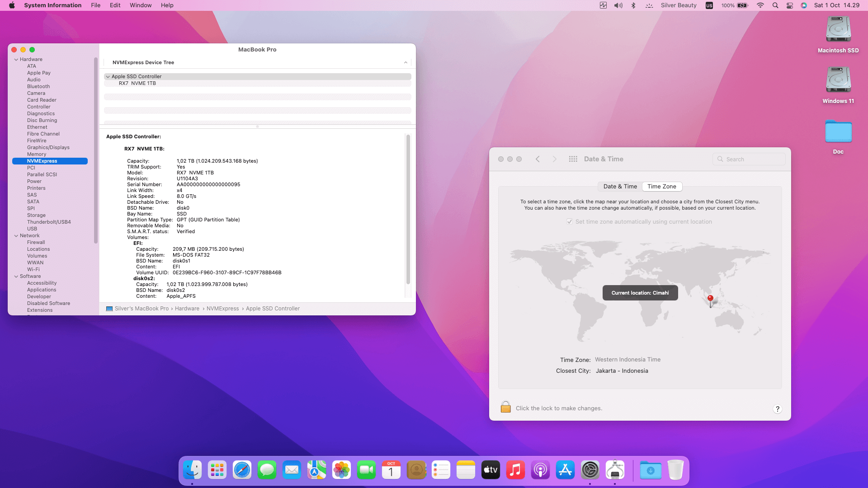
Task: Select Macintosh SSD drive on desktop
Action: [x=838, y=34]
